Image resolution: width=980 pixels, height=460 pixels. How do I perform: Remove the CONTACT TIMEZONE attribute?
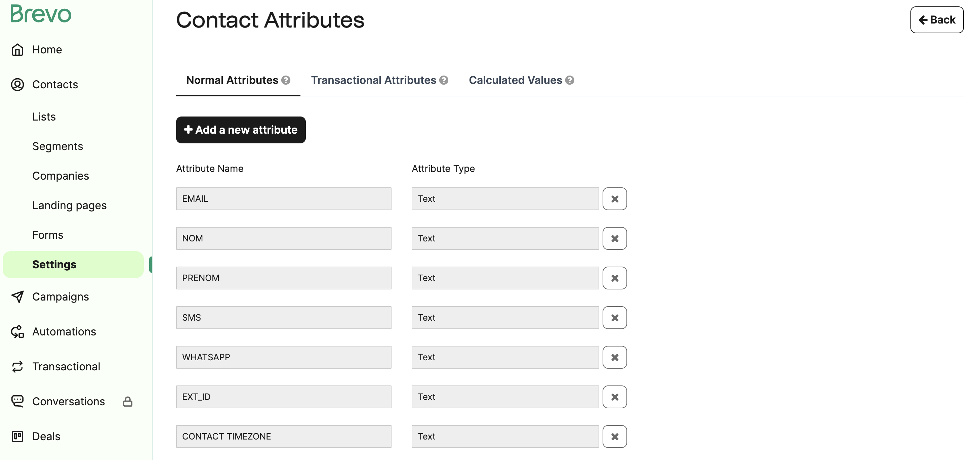click(615, 436)
